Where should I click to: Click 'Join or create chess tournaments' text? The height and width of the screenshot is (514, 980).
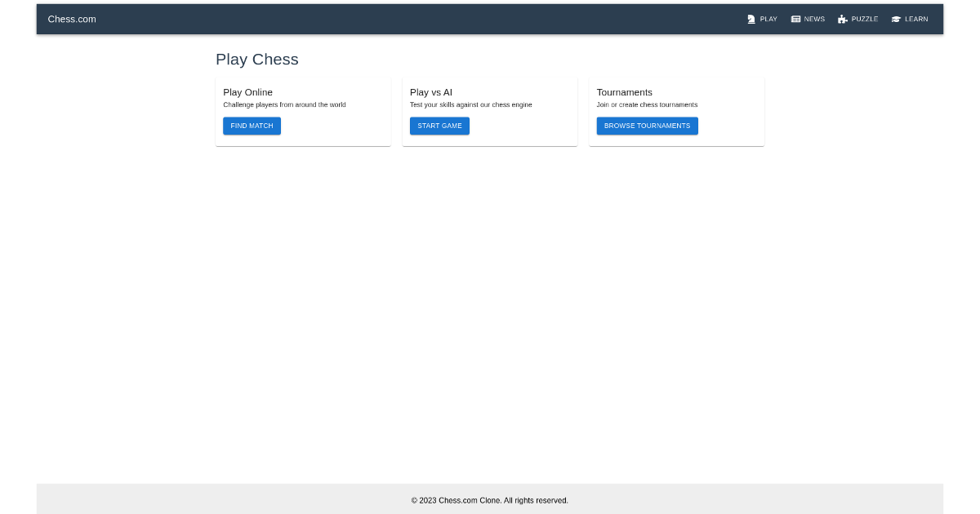click(647, 104)
